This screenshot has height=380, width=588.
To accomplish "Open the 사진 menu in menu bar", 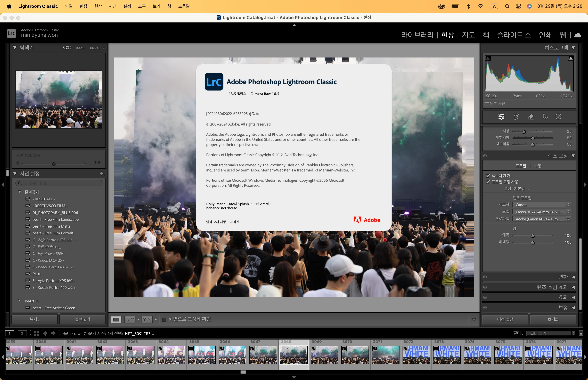I will click(x=112, y=6).
